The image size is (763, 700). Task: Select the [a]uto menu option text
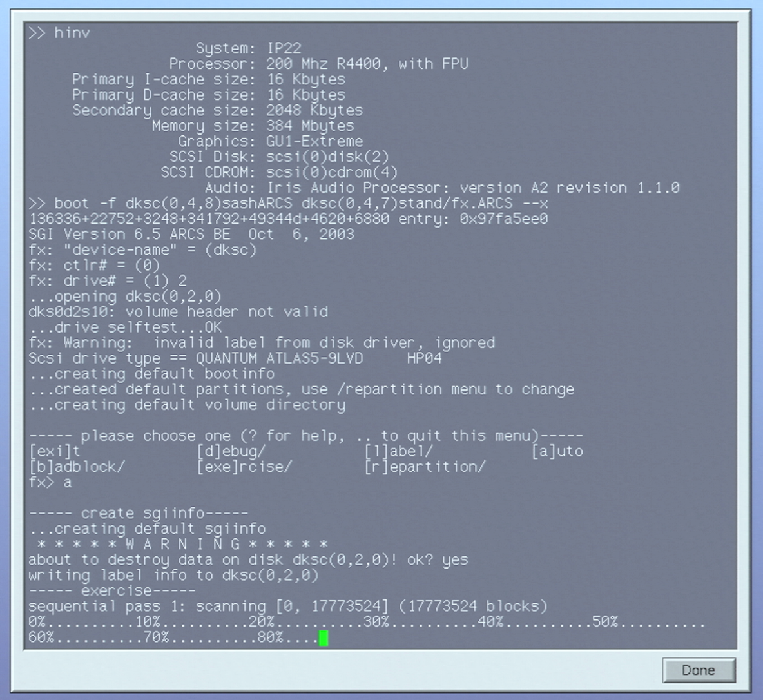click(557, 451)
